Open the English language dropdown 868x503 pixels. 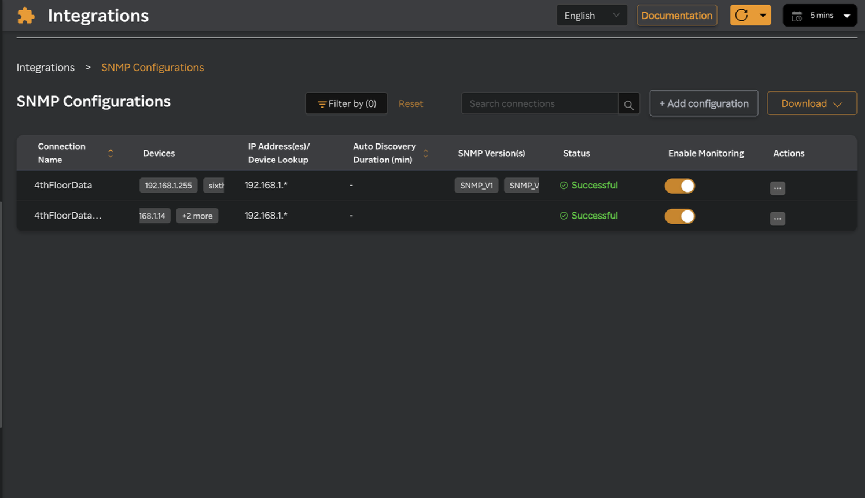[591, 15]
